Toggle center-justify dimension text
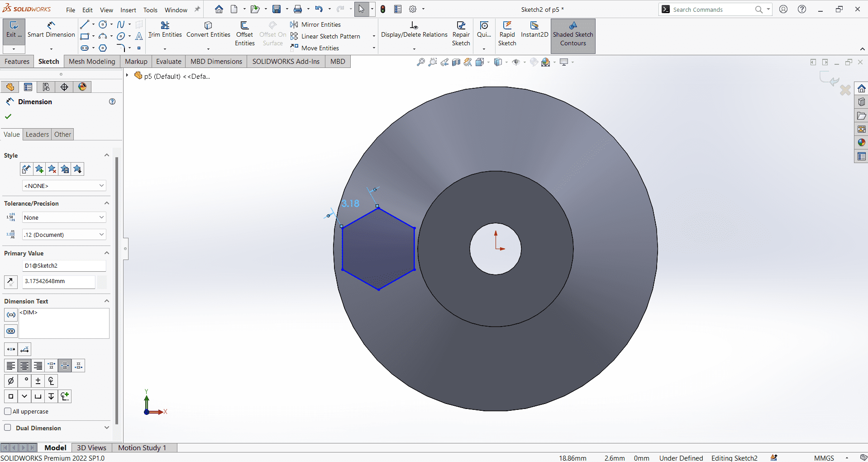Image resolution: width=868 pixels, height=462 pixels. 24,366
